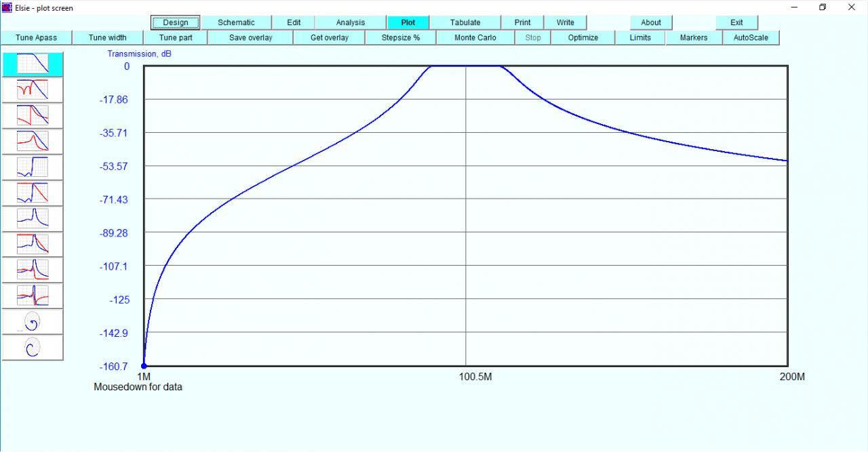Click the Optimize button
The width and height of the screenshot is (868, 452).
coord(583,38)
